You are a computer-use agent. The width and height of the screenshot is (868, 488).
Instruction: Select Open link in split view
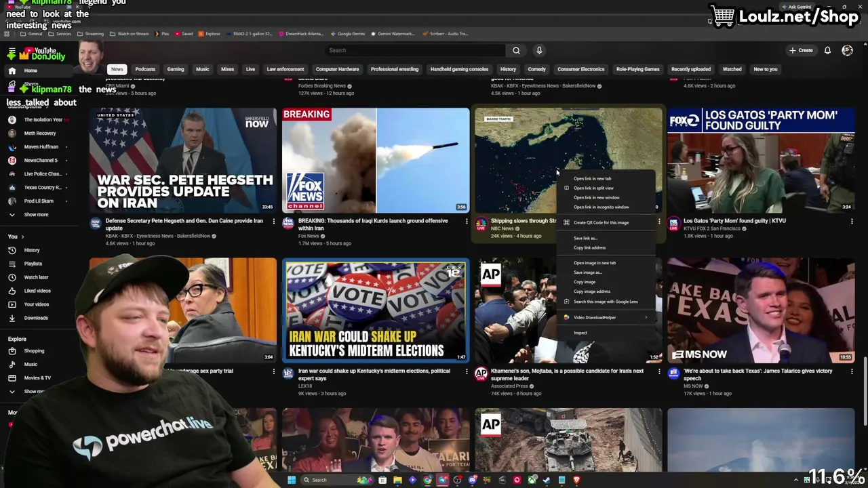[606, 188]
